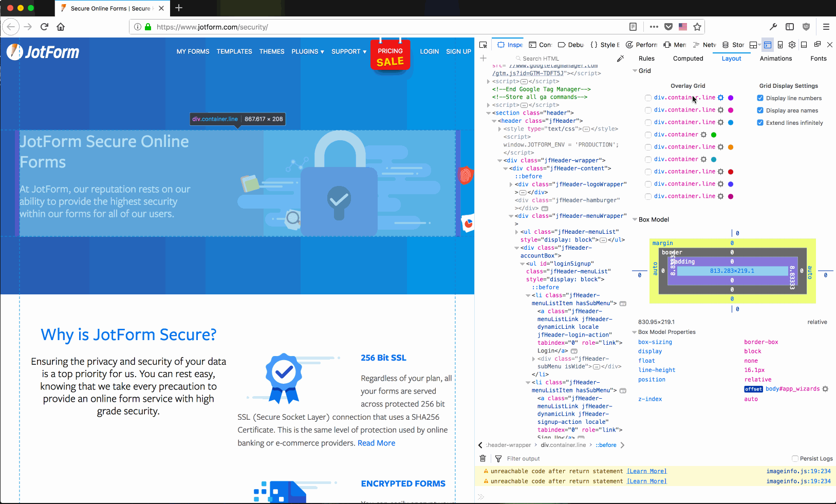Show site information for jotform.com

coord(137,27)
